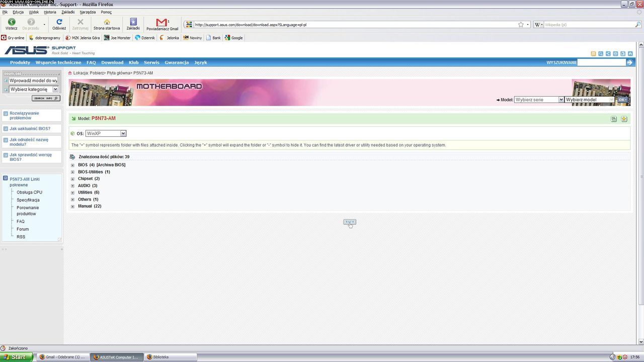Open the Zakładki bookmarks toolbar icon
The height and width of the screenshot is (362, 644).
[x=133, y=22]
